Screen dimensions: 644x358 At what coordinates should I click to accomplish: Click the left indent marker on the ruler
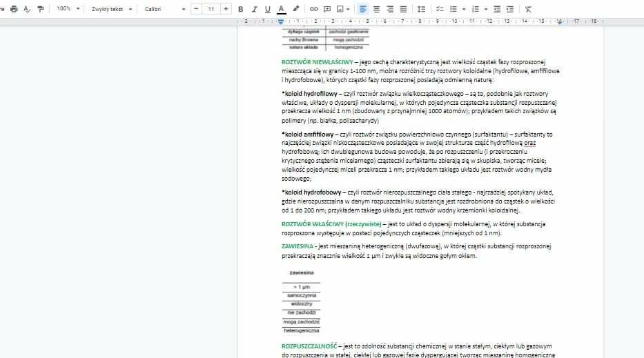pyautogui.click(x=280, y=21)
